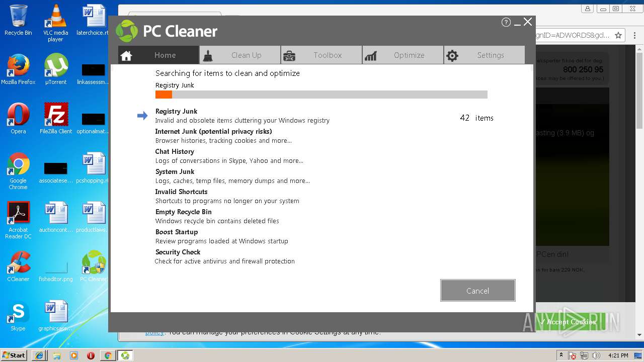Open the volume control tray icon
This screenshot has height=362, width=644.
[x=596, y=355]
